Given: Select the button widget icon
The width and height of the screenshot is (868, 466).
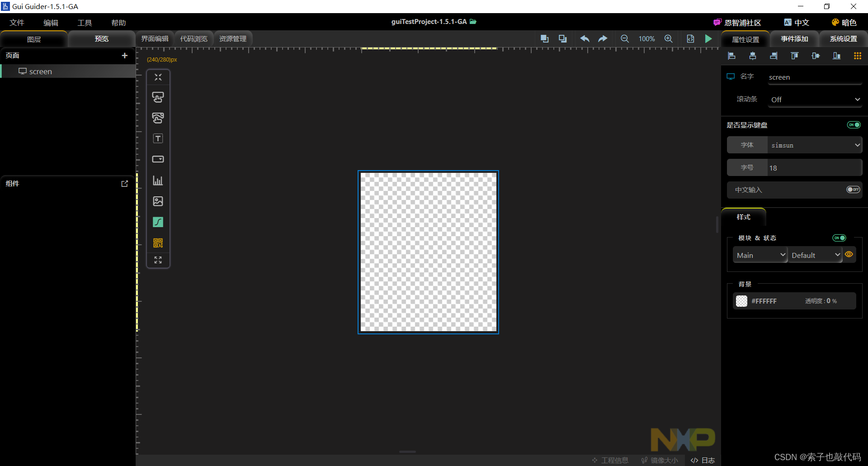Looking at the screenshot, I should (158, 97).
